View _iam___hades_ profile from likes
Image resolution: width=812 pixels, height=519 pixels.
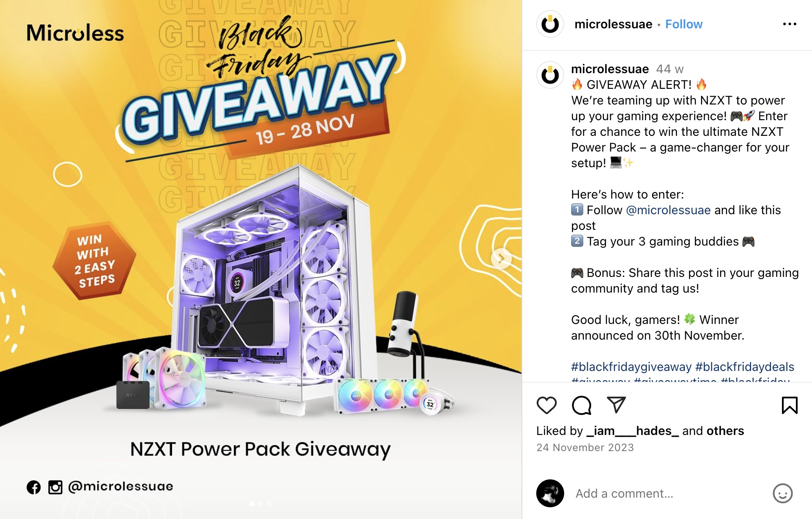[x=633, y=431]
